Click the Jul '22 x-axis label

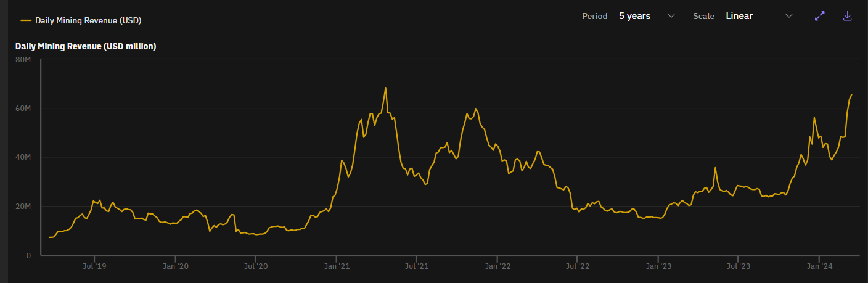578,266
